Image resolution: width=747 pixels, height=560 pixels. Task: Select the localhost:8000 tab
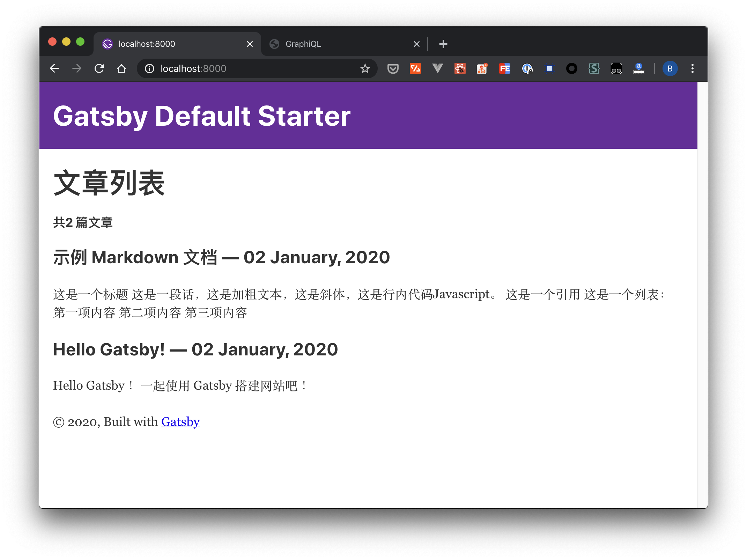tap(177, 44)
